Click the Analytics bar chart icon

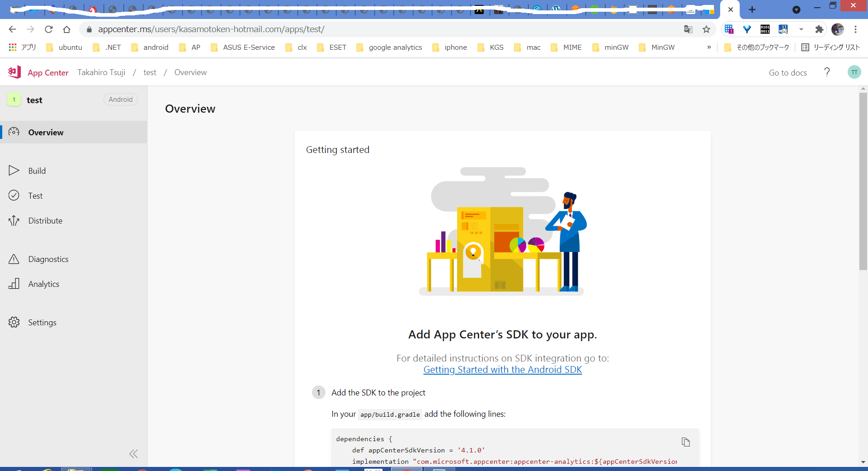tap(14, 283)
